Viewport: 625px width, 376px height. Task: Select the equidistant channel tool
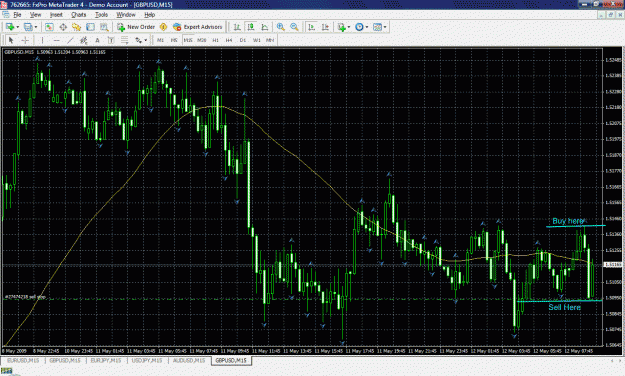(84, 40)
